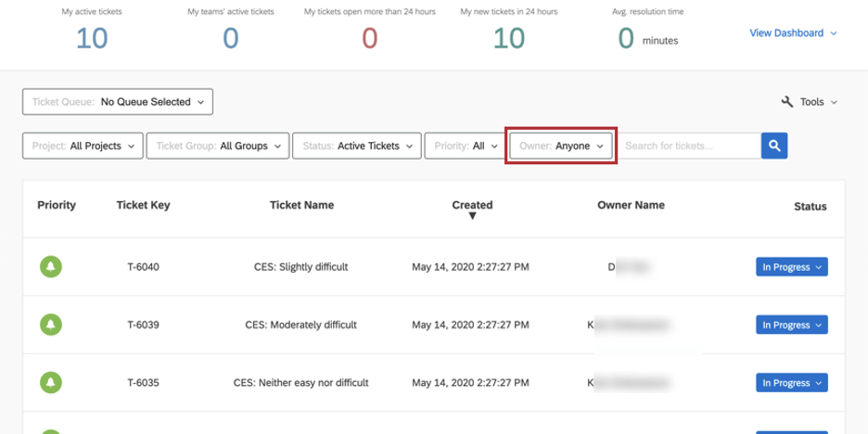The image size is (868, 434).
Task: Open the Project: All Projects filter
Action: [x=83, y=147]
